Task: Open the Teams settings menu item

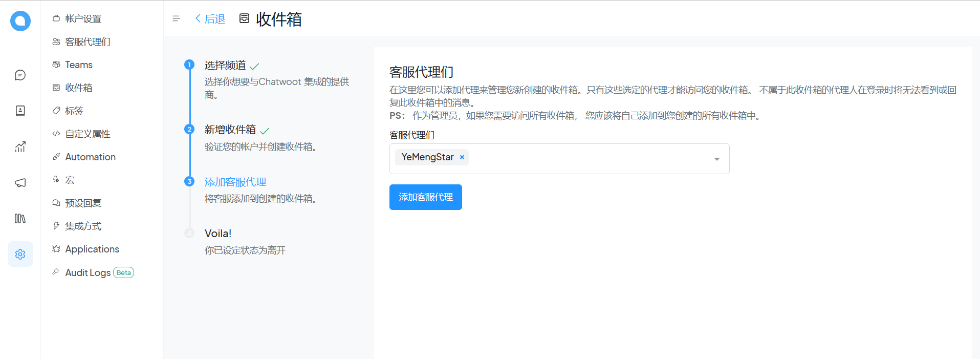Action: (x=78, y=65)
